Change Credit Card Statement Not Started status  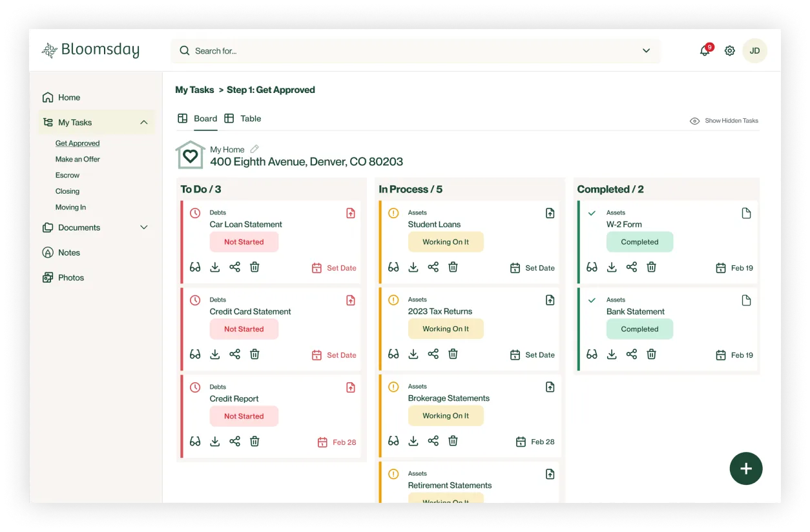(x=244, y=329)
